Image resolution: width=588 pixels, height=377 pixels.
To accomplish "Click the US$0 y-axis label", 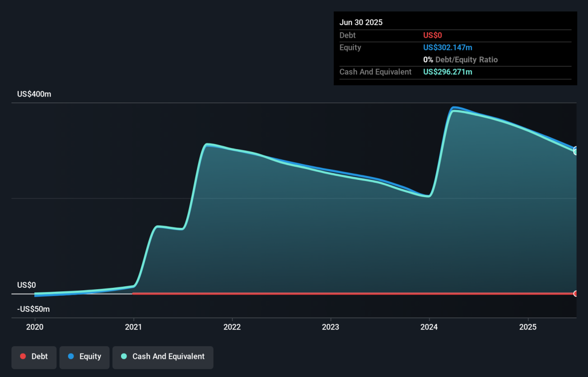I will coord(26,285).
